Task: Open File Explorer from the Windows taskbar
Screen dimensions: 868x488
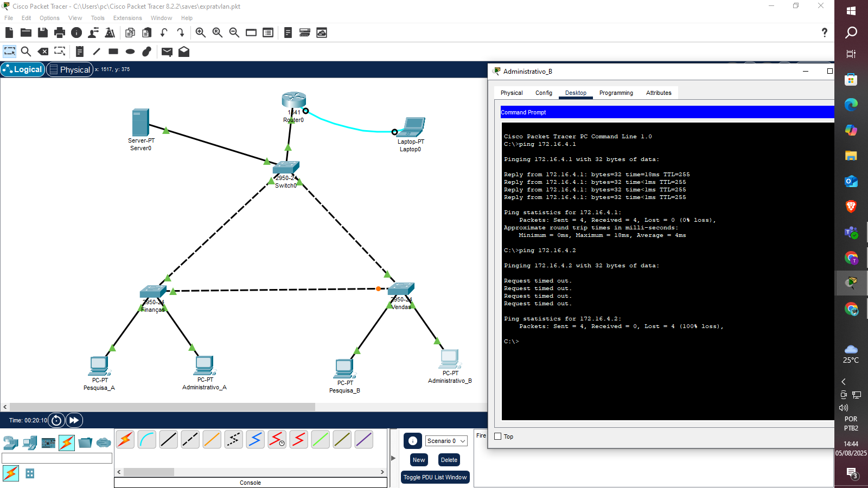Action: point(851,156)
